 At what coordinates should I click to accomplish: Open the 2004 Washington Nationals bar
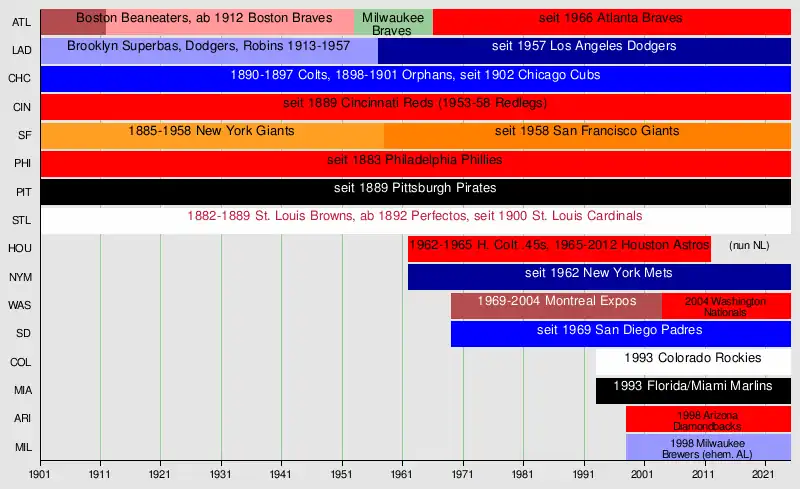pos(726,306)
